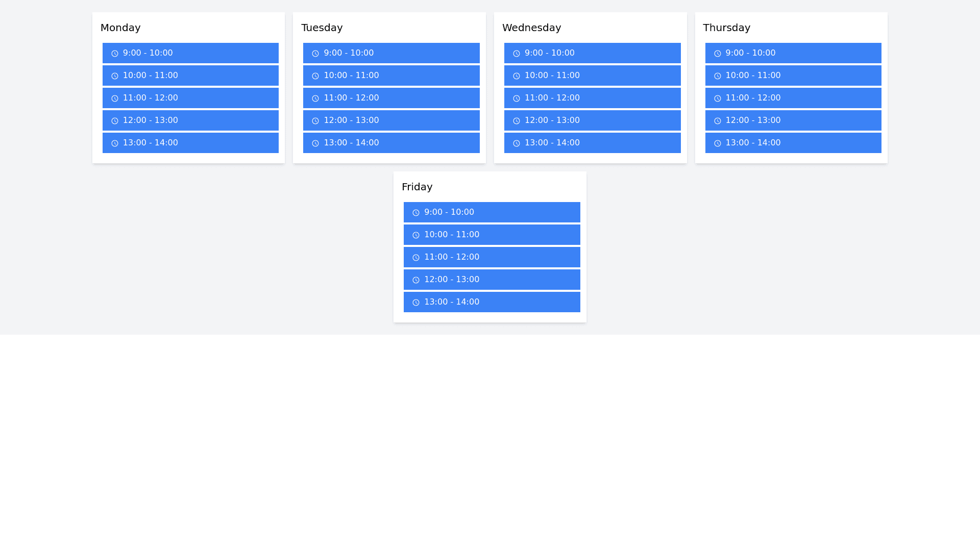Click clock icon on Friday 12:00 - 13:00 slot
Screen dimensions: 980x551
[415, 280]
